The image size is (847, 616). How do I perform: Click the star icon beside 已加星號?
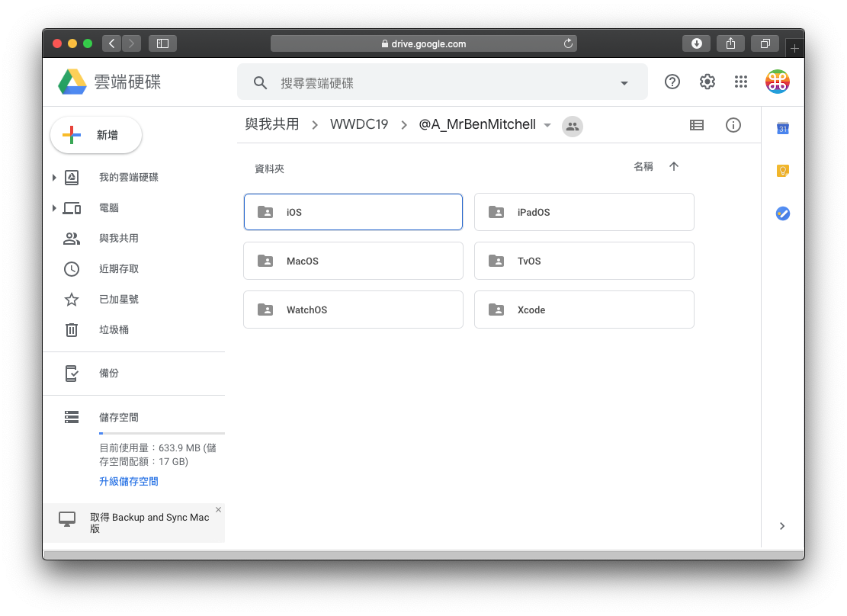coord(72,300)
